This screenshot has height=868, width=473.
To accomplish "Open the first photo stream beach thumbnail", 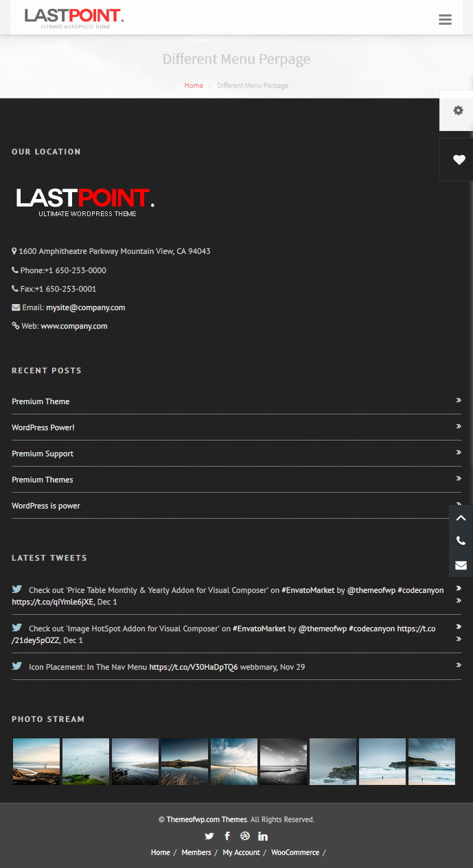I will coord(36,761).
